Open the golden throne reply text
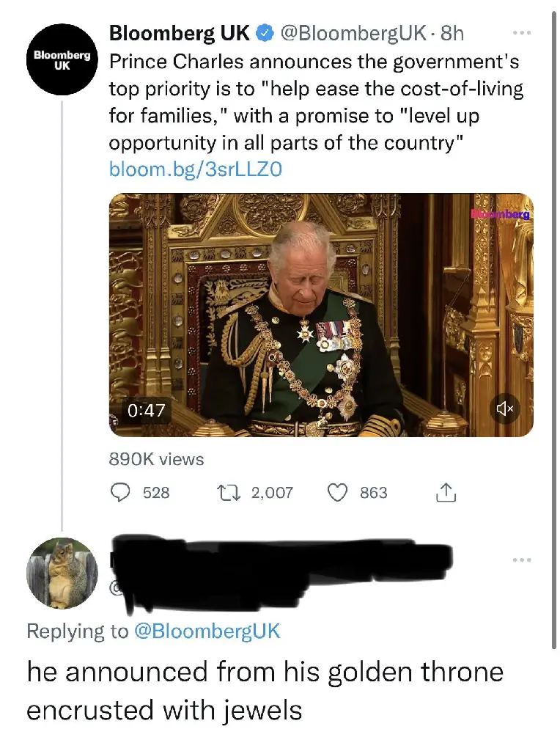The height and width of the screenshot is (751, 560). [x=265, y=691]
